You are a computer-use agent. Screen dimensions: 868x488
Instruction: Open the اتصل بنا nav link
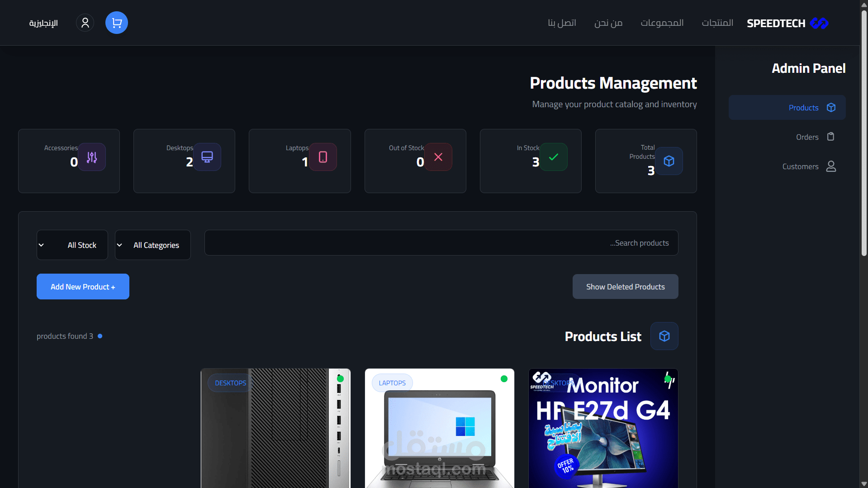tap(562, 23)
